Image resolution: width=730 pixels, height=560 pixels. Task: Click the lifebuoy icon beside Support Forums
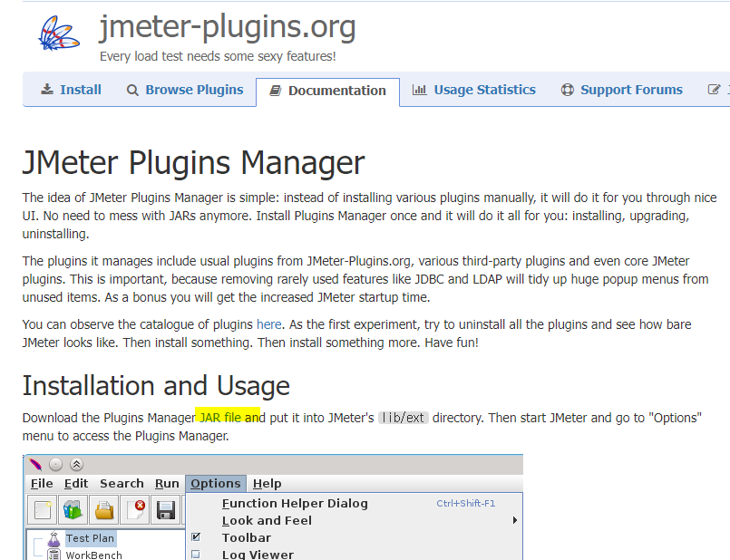567,90
